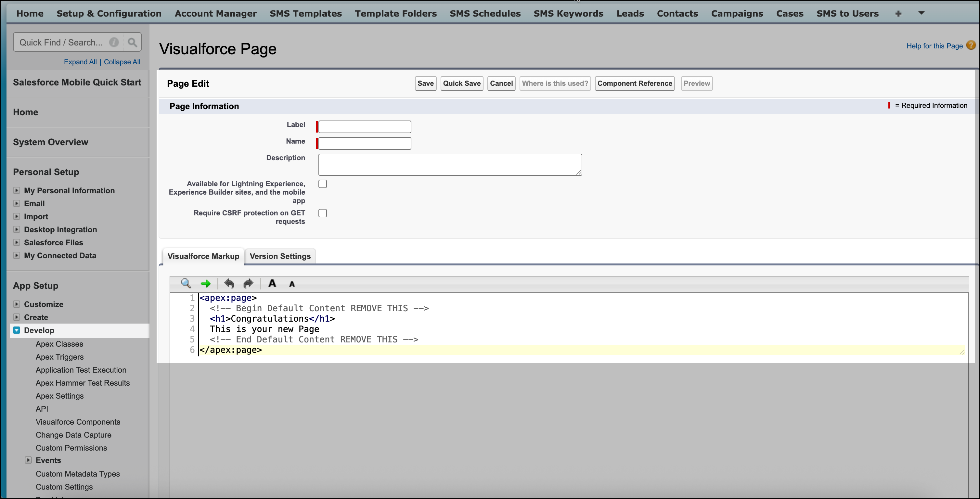Select the Visualforce Markup tab
The height and width of the screenshot is (499, 980).
point(203,256)
